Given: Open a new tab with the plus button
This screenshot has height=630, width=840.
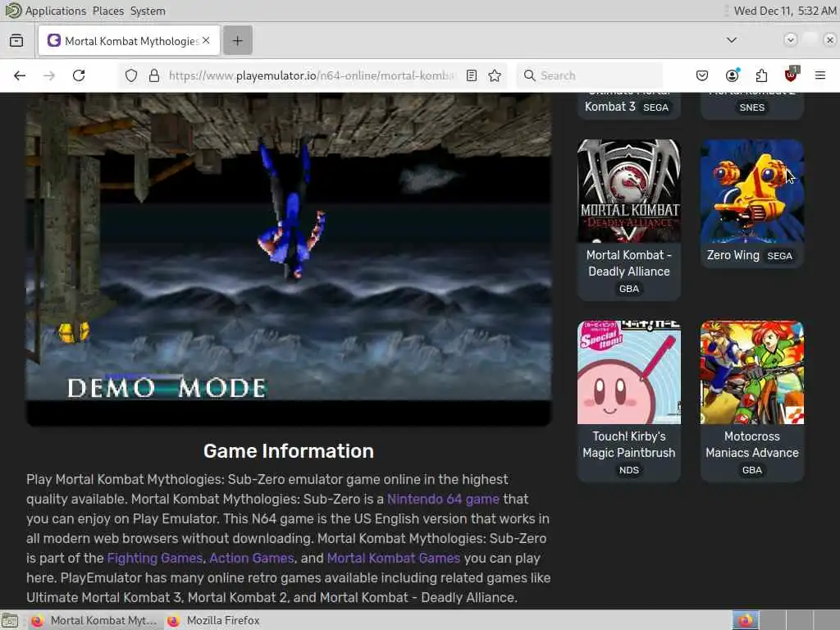Looking at the screenshot, I should pyautogui.click(x=238, y=41).
